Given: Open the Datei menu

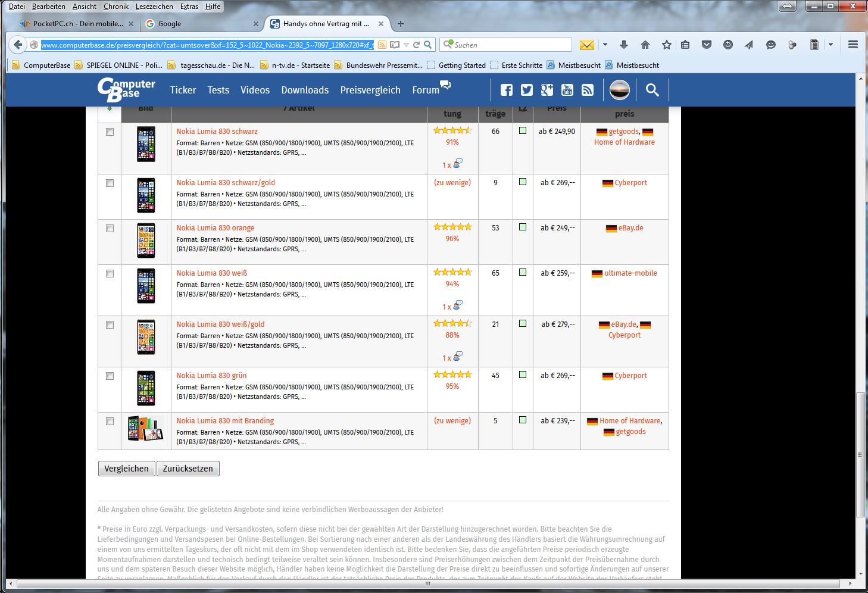Looking at the screenshot, I should click(x=17, y=7).
